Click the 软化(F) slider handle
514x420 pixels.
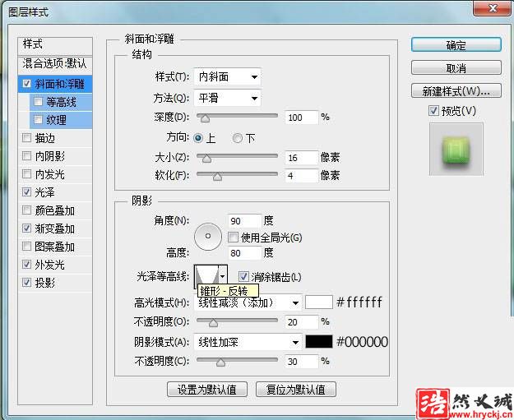tap(217, 177)
